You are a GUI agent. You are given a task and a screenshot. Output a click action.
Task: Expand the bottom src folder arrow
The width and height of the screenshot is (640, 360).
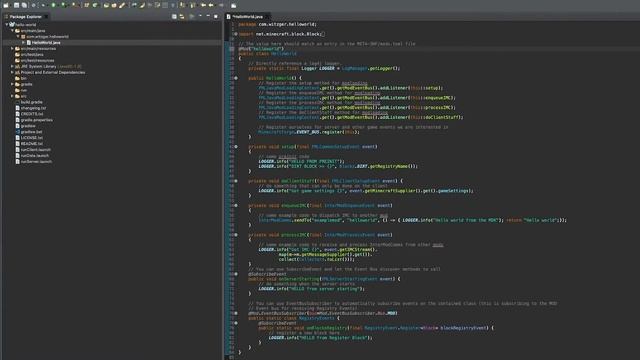pos(12,96)
